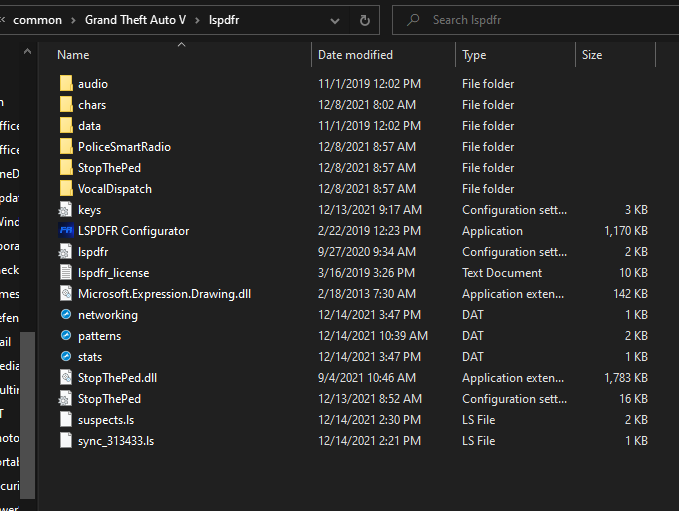Select the PoliceSmartRadio folder icon
Screen dimensions: 679x511
[66, 147]
